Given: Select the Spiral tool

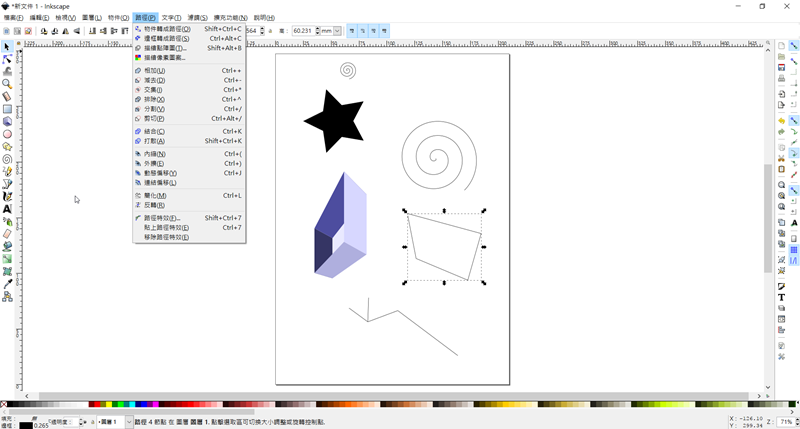Looking at the screenshot, I should point(7,159).
